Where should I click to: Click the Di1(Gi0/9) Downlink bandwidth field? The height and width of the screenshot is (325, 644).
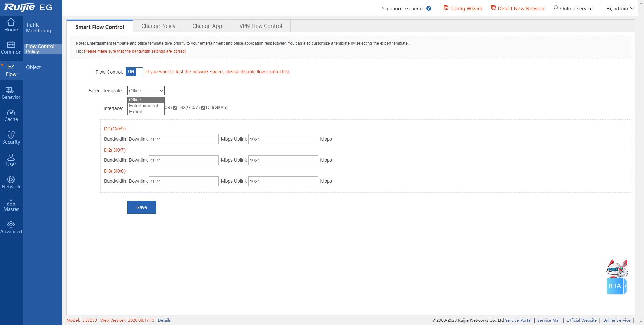tap(184, 139)
